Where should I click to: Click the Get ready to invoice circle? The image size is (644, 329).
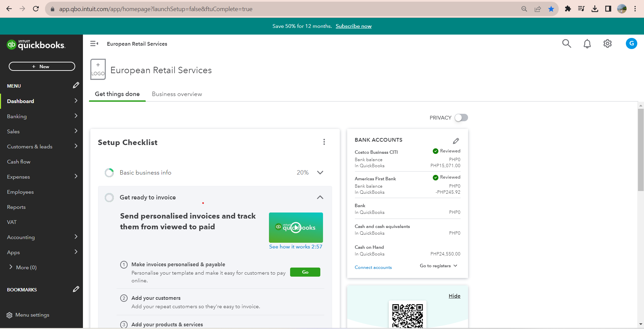109,197
